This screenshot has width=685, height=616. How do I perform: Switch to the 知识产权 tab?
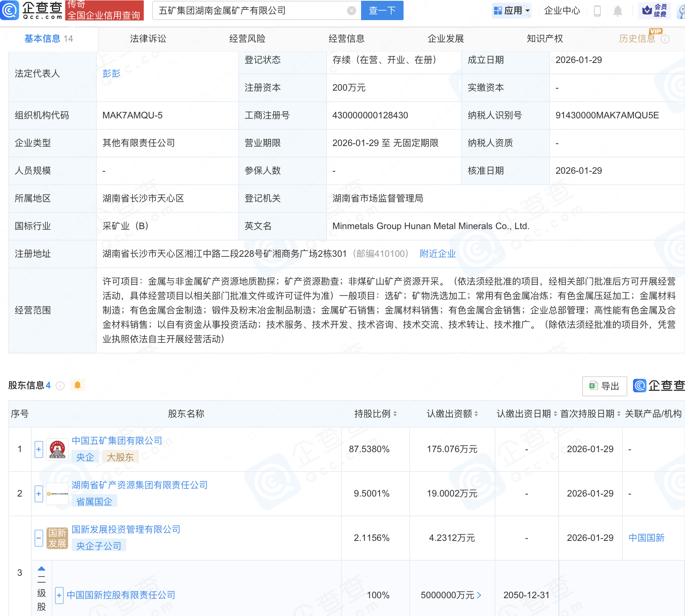pyautogui.click(x=545, y=39)
